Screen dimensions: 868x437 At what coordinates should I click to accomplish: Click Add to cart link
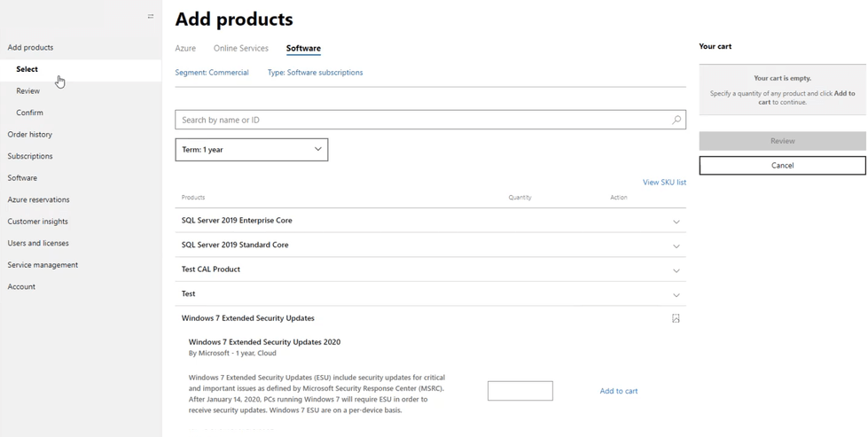tap(618, 391)
